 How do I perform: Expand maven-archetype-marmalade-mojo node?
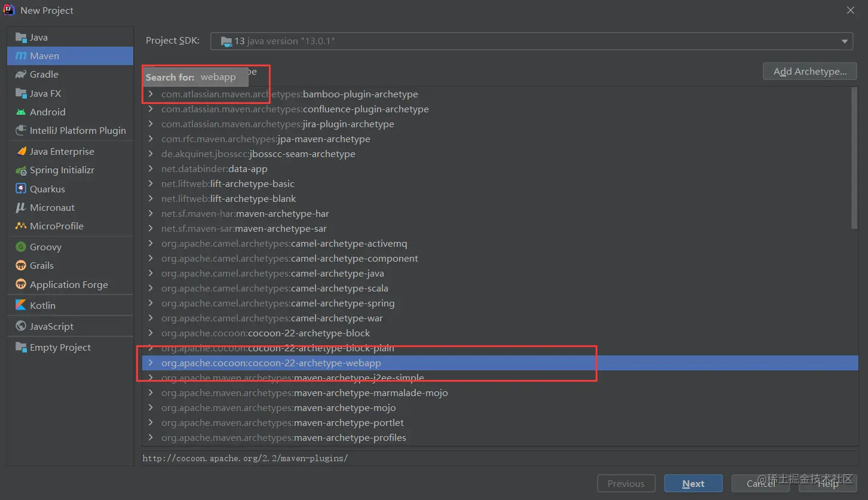[151, 392]
